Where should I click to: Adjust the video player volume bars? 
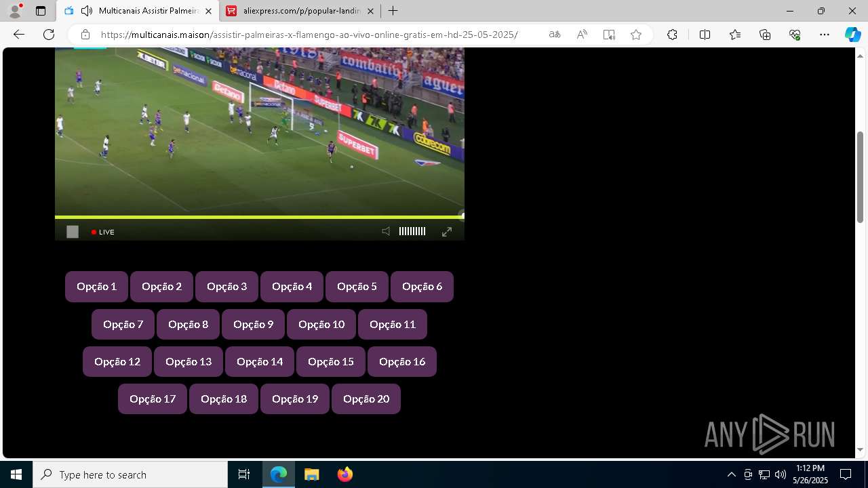coord(412,232)
